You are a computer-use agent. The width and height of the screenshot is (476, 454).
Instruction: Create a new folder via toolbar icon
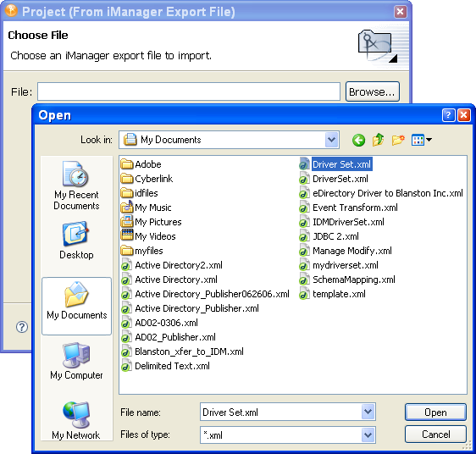[x=398, y=140]
